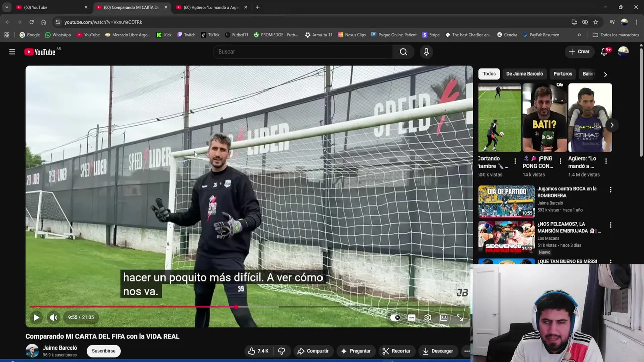Open options for the Cortando fiambre Short

pyautogui.click(x=515, y=161)
